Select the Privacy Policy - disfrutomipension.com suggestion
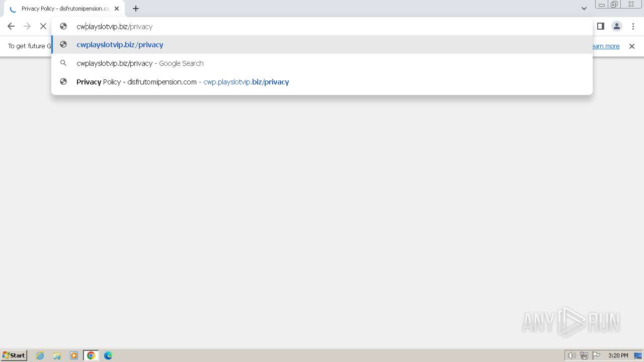This screenshot has height=362, width=644. tap(322, 82)
